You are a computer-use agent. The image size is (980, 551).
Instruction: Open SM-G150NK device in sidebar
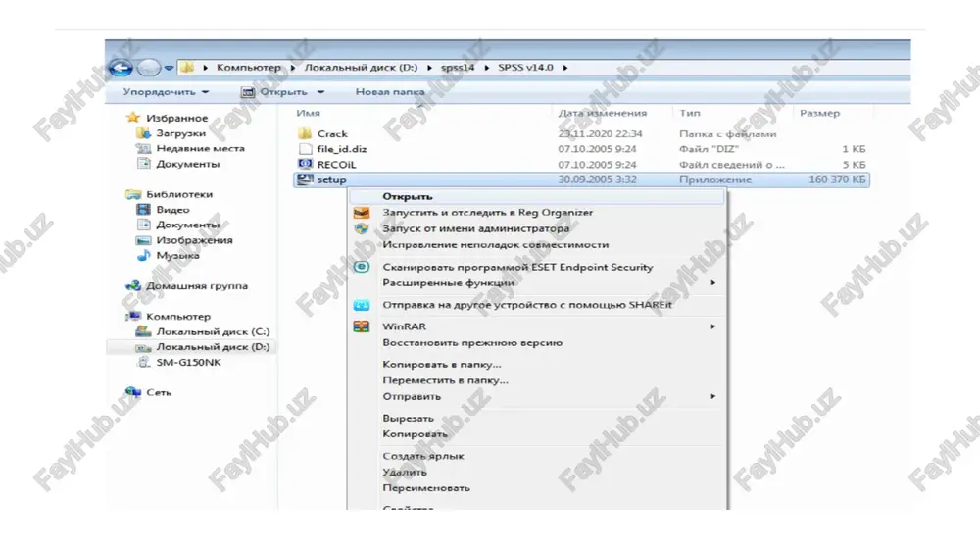[189, 362]
